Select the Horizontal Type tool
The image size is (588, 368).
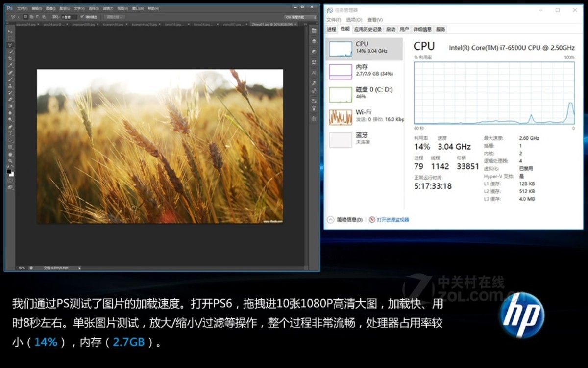click(10, 133)
